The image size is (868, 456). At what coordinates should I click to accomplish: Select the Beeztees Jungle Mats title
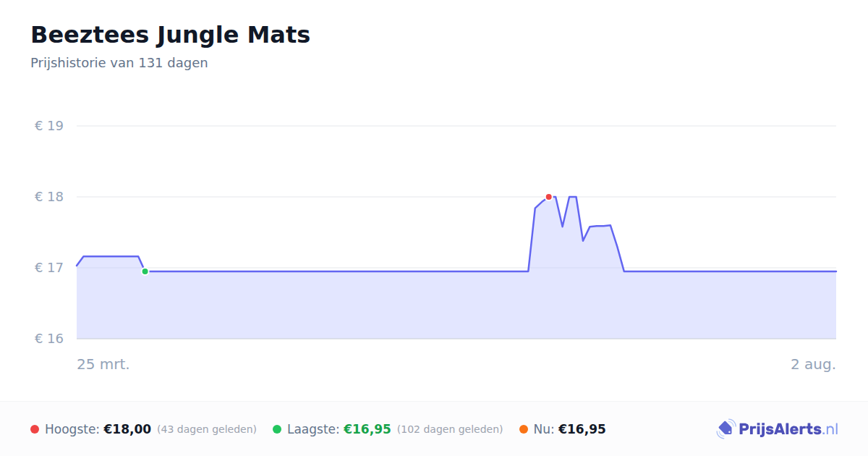(x=170, y=35)
